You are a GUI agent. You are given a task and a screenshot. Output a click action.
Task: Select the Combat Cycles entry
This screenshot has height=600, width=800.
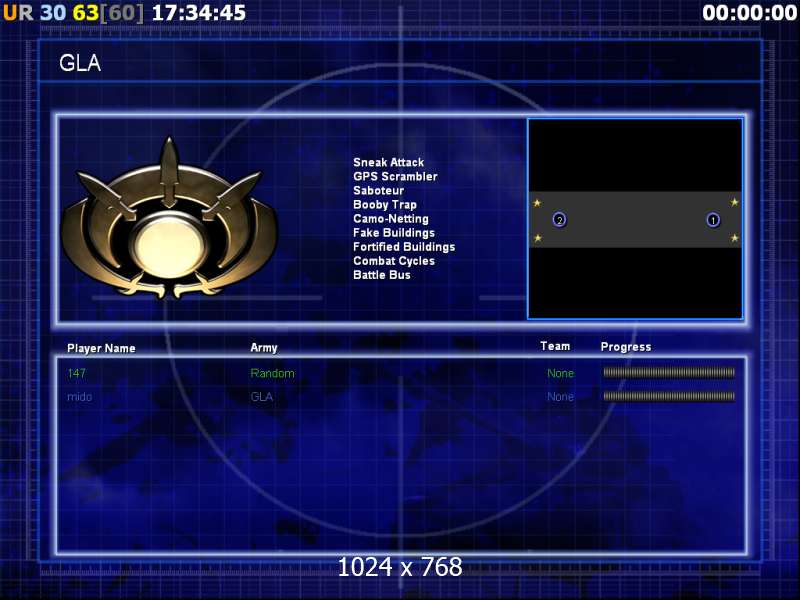coord(393,261)
